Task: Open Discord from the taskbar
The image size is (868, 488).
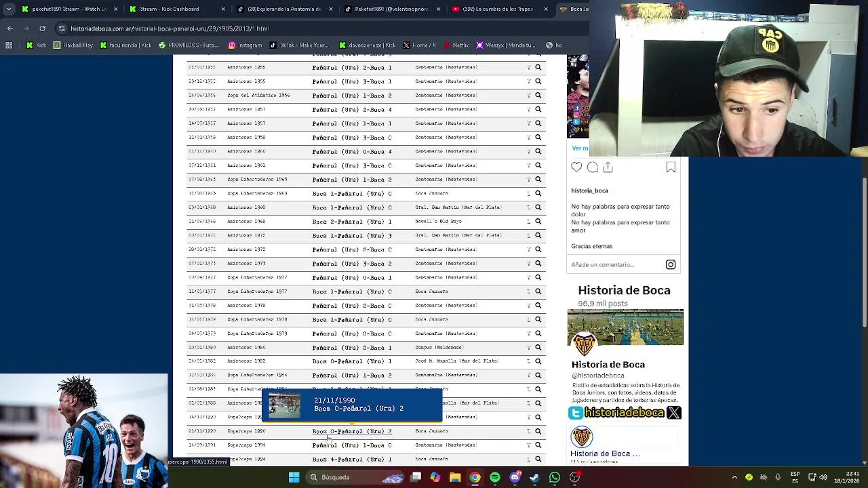Action: pyautogui.click(x=515, y=477)
